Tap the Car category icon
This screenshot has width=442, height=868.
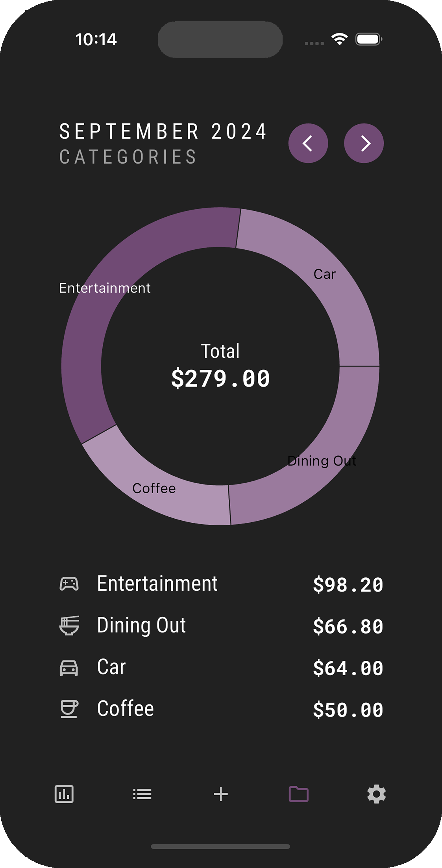tap(69, 667)
